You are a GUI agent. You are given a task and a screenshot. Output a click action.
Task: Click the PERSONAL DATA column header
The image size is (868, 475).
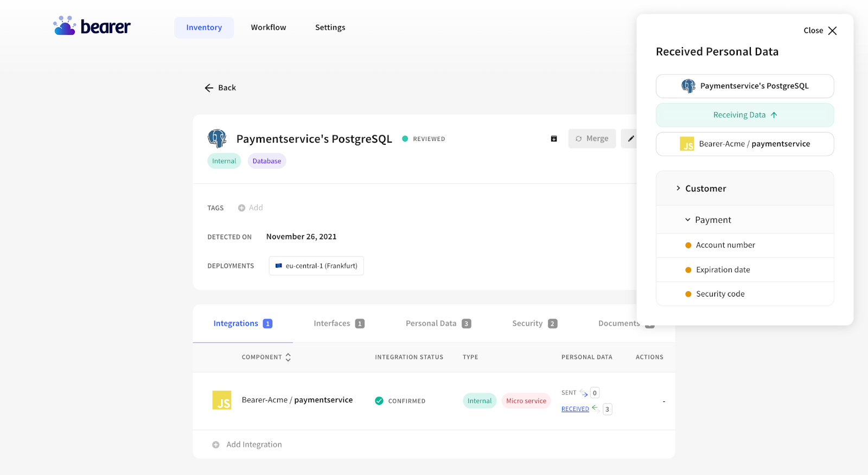pyautogui.click(x=587, y=357)
